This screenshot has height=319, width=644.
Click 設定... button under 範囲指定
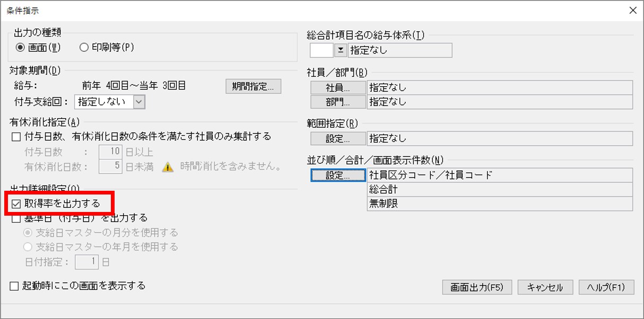coord(338,139)
